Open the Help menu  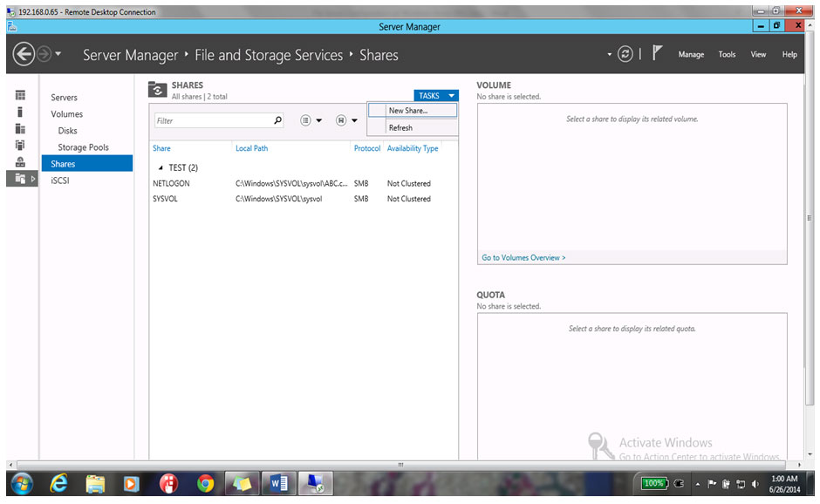[789, 54]
